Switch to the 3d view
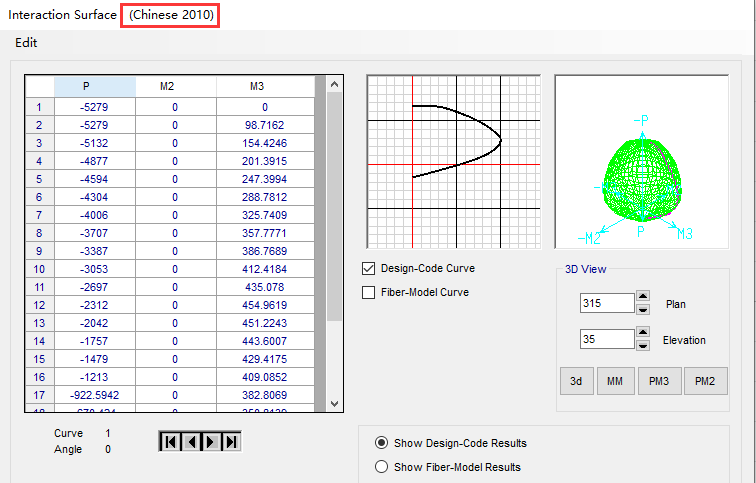The height and width of the screenshot is (483, 756). point(576,381)
